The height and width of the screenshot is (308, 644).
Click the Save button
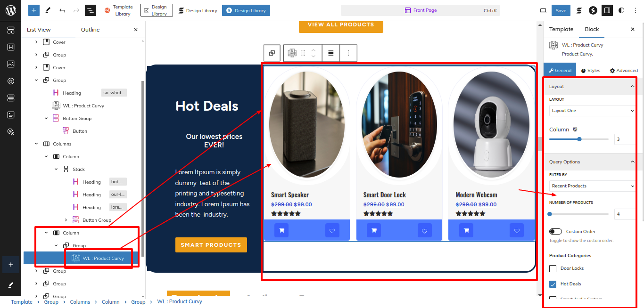(561, 10)
